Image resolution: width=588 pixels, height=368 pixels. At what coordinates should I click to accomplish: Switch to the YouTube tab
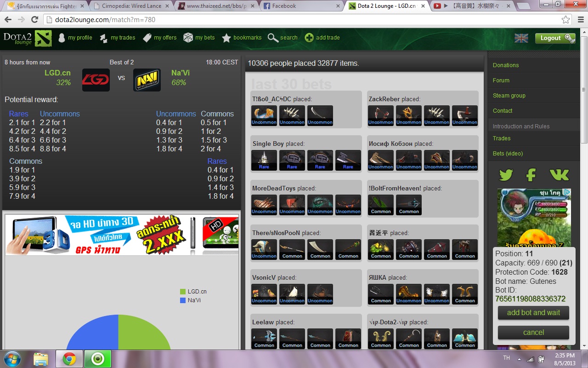tap(472, 6)
